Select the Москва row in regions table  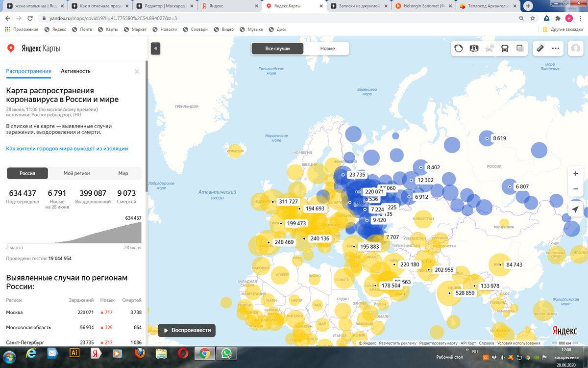click(73, 312)
